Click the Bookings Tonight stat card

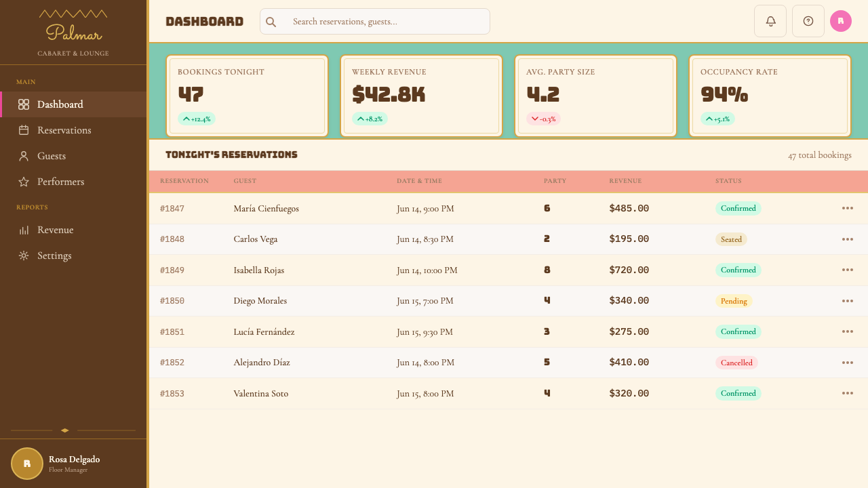pos(248,96)
